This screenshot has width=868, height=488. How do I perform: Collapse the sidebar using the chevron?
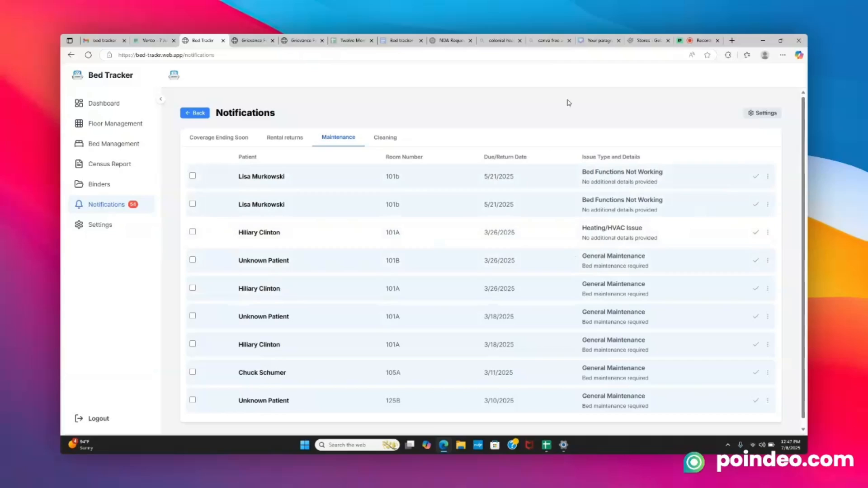click(x=161, y=99)
